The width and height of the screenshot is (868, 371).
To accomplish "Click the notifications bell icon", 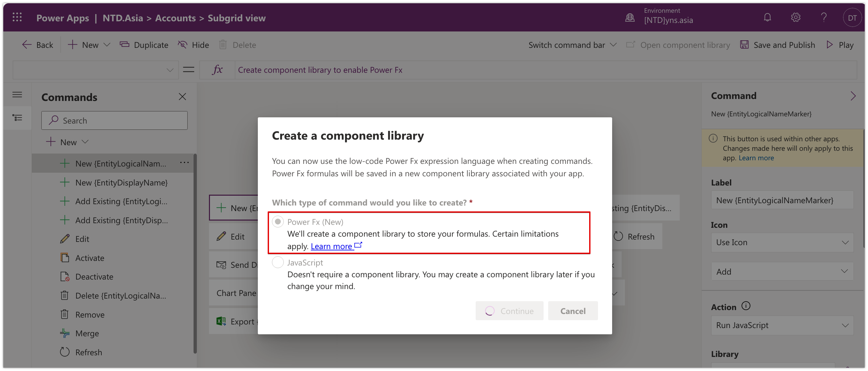I will coord(767,17).
